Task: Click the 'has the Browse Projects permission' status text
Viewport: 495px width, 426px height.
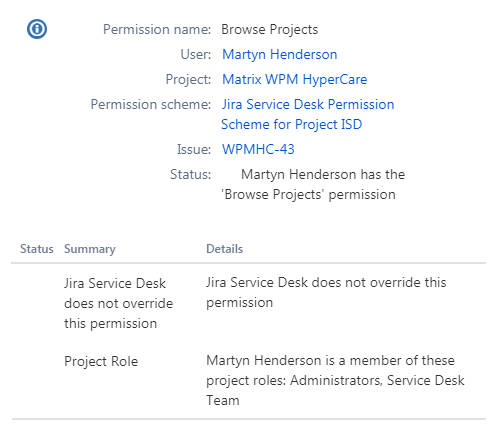Action: pyautogui.click(x=313, y=185)
